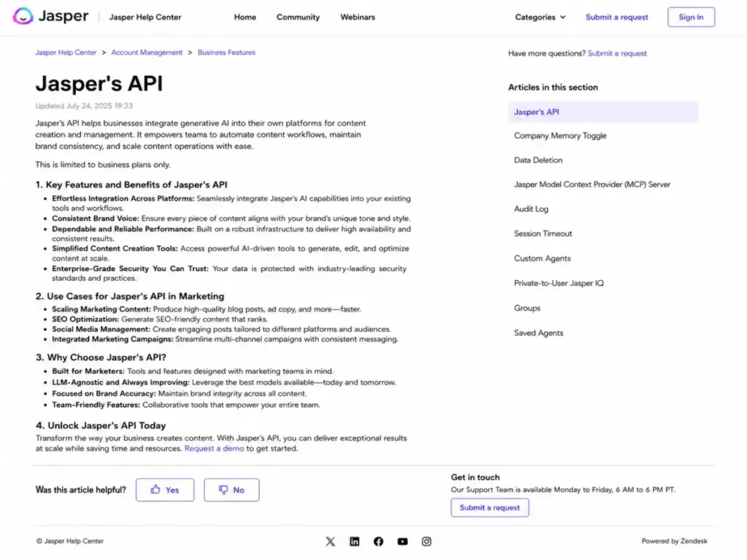The height and width of the screenshot is (560, 747).
Task: Click the Request a demo link
Action: pos(214,448)
